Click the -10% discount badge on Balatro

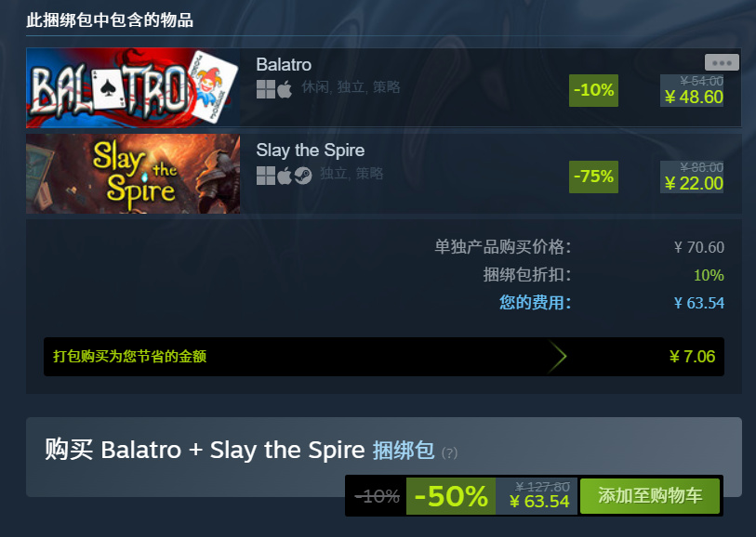(593, 90)
